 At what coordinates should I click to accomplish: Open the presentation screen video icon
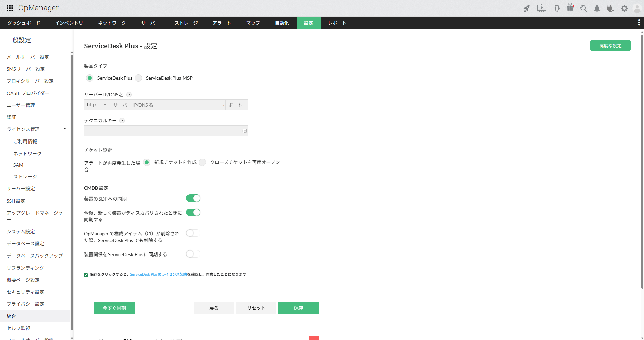point(542,8)
